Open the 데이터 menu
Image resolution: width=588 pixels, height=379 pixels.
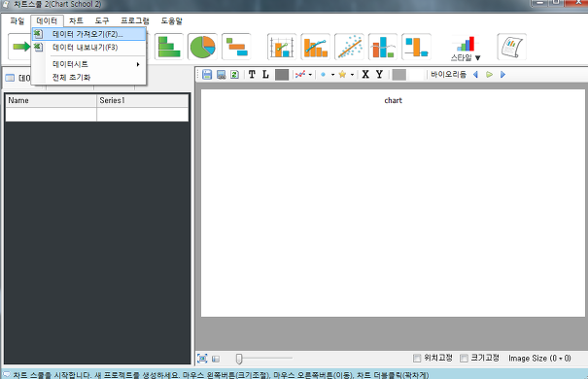point(47,21)
